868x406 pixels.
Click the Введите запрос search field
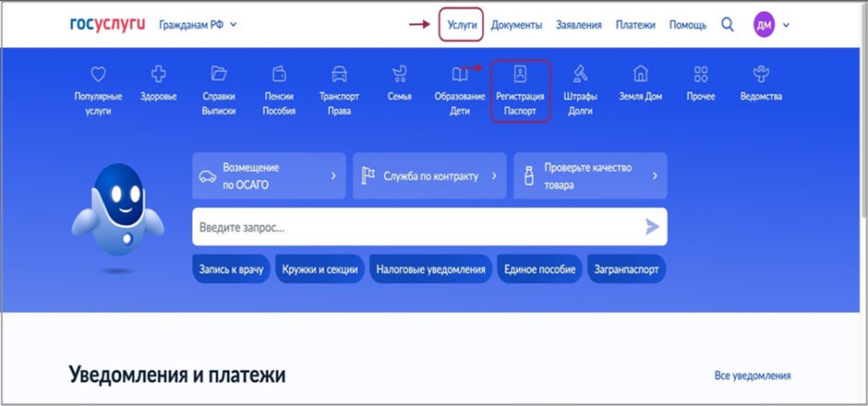429,227
